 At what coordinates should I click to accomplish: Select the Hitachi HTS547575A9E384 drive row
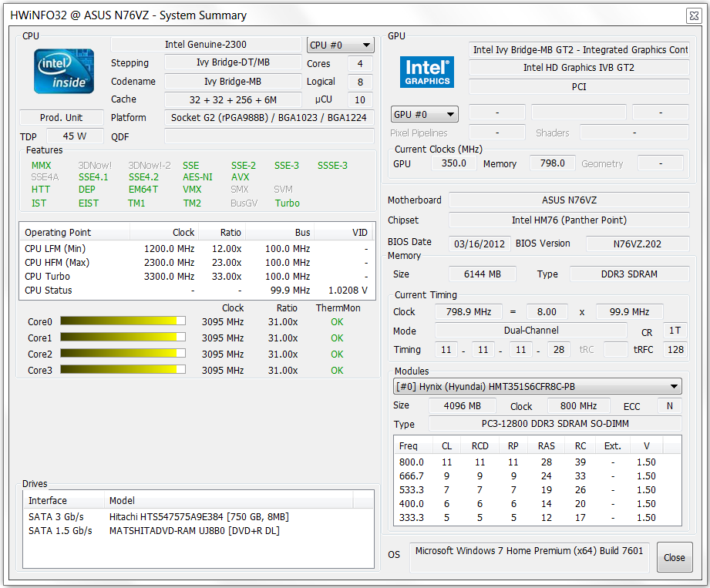pyautogui.click(x=199, y=516)
